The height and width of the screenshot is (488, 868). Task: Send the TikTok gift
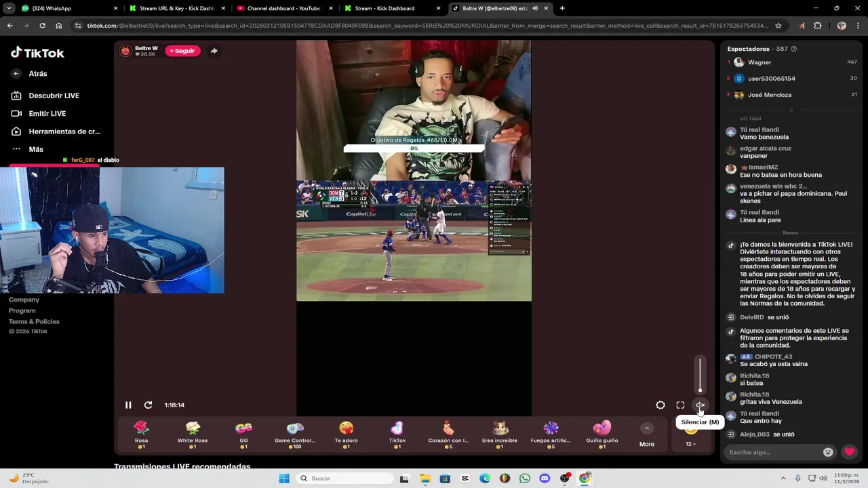397,434
